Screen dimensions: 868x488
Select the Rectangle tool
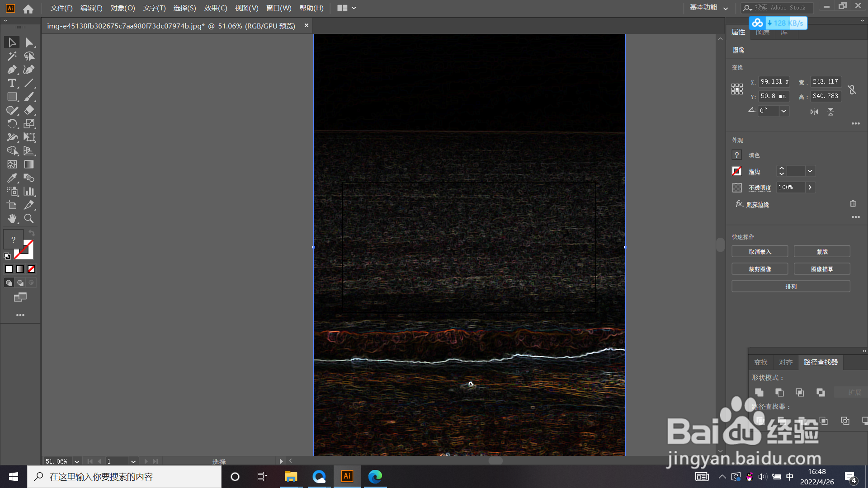(x=12, y=97)
